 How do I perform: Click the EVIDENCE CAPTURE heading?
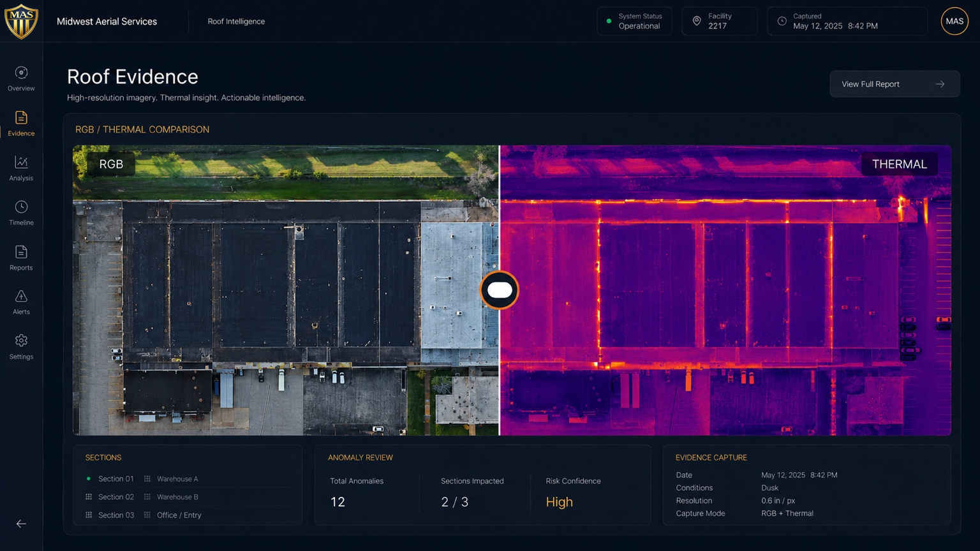coord(711,457)
